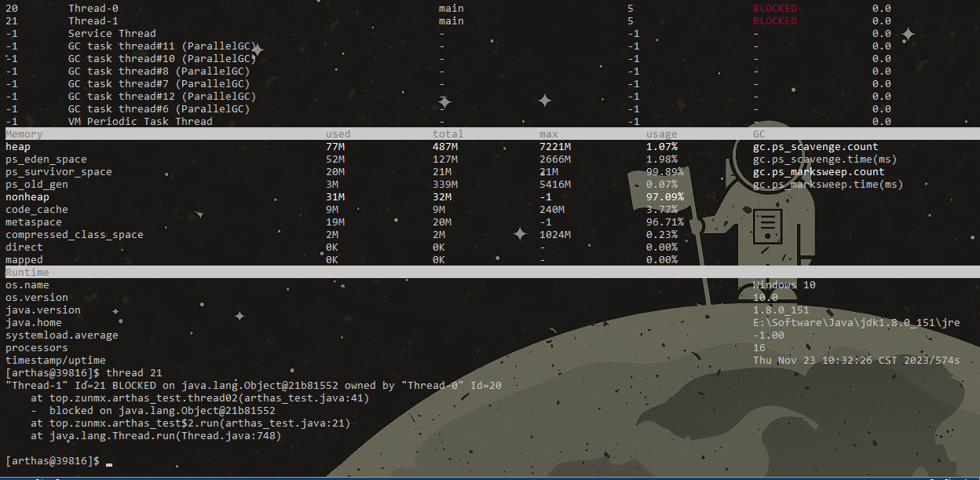The width and height of the screenshot is (980, 480).
Task: Click the os.version property label
Action: click(37, 298)
